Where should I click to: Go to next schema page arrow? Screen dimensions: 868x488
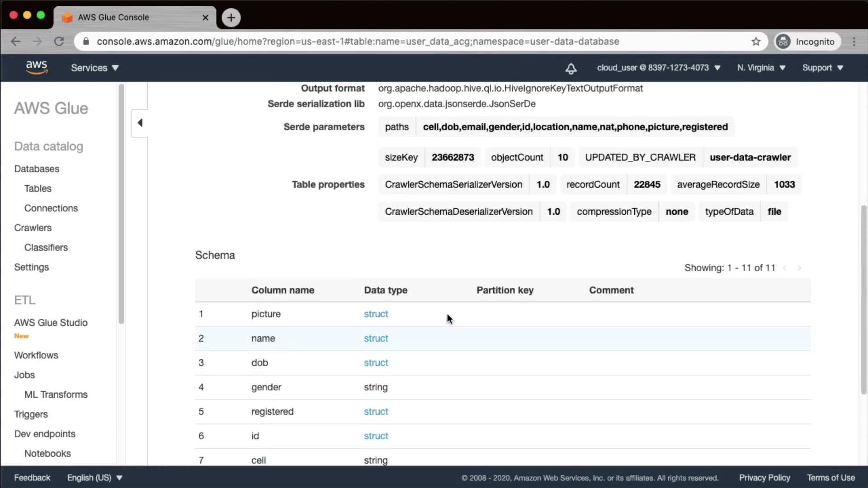[x=799, y=268]
